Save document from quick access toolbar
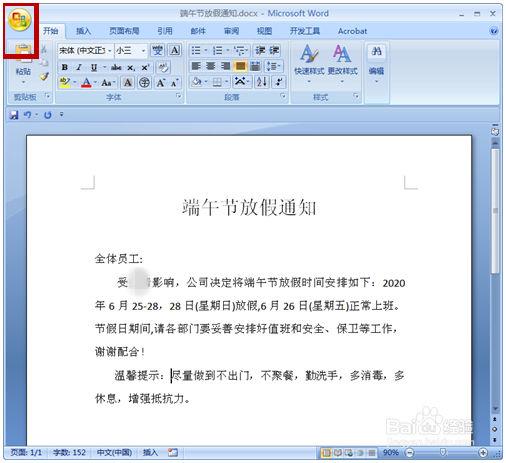The width and height of the screenshot is (506, 463). tap(14, 115)
